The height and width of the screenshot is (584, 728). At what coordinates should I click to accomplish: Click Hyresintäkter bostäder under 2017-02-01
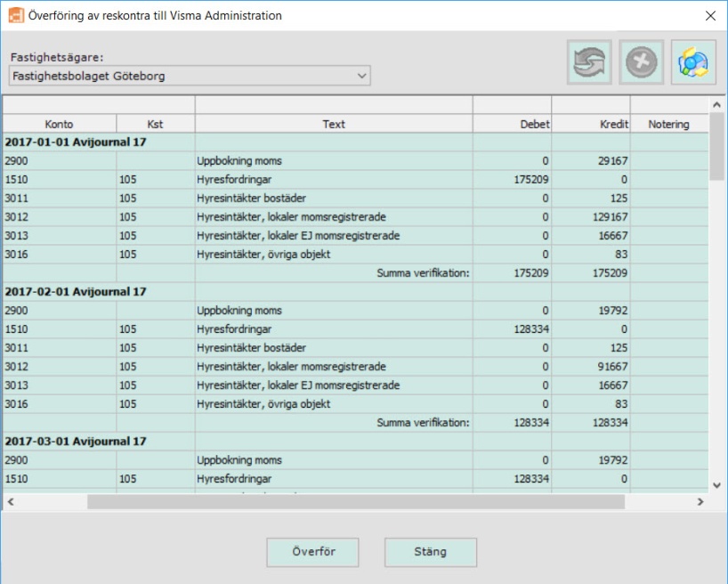251,348
